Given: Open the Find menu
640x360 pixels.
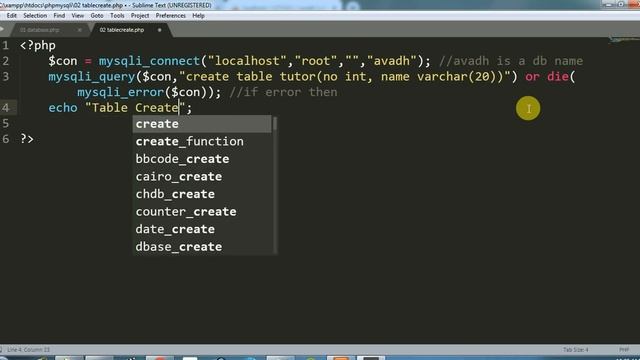Looking at the screenshot, I should (59, 16).
